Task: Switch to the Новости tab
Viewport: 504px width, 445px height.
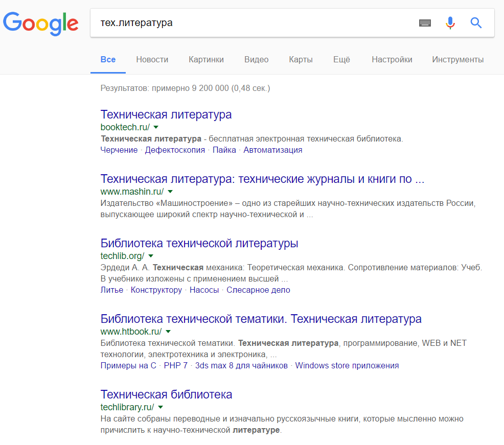Action: point(152,59)
